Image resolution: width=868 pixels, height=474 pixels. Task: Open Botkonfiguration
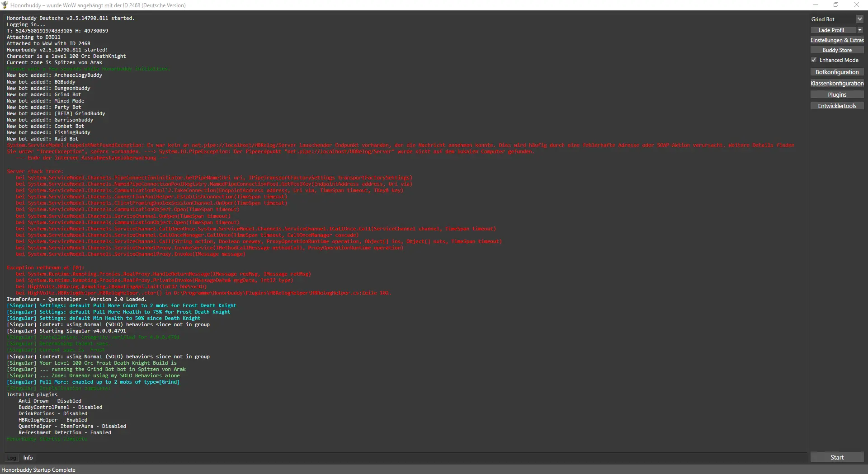pyautogui.click(x=837, y=72)
